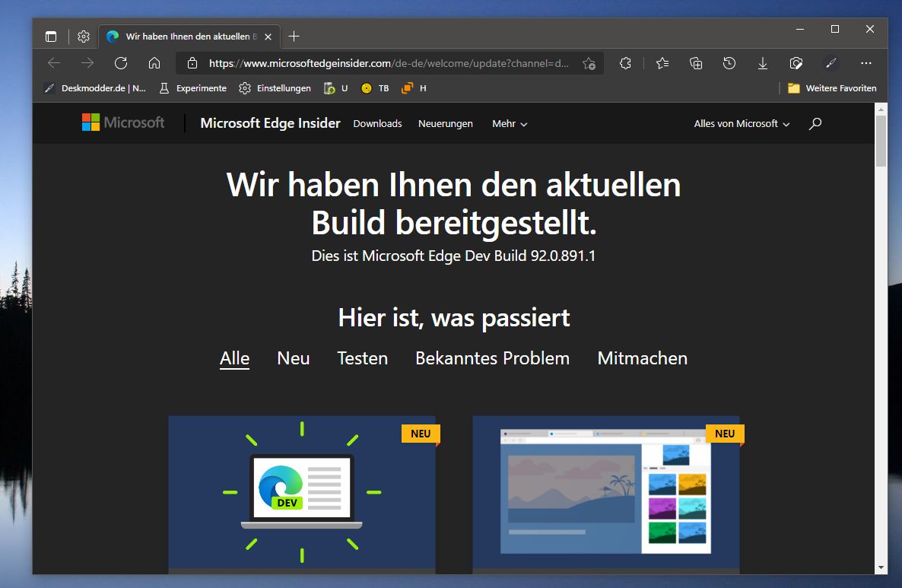Click the page search magnifier icon
The height and width of the screenshot is (588, 902).
click(x=815, y=124)
